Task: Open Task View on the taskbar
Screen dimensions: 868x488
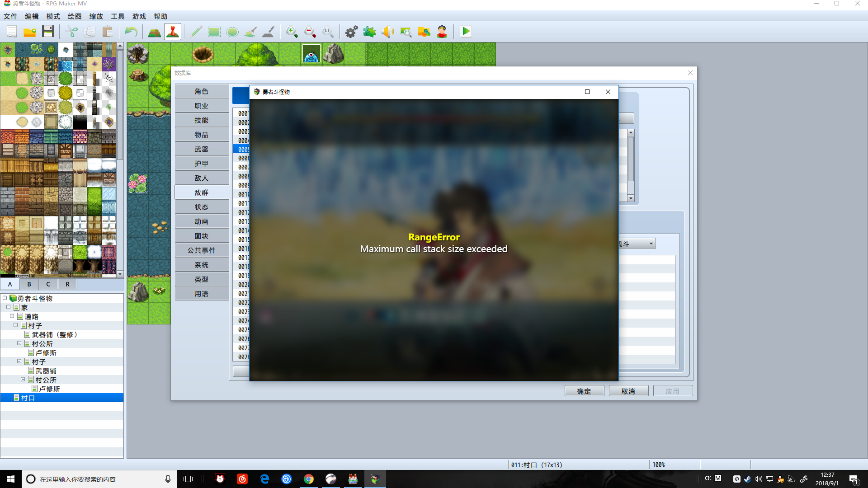Action: point(188,479)
